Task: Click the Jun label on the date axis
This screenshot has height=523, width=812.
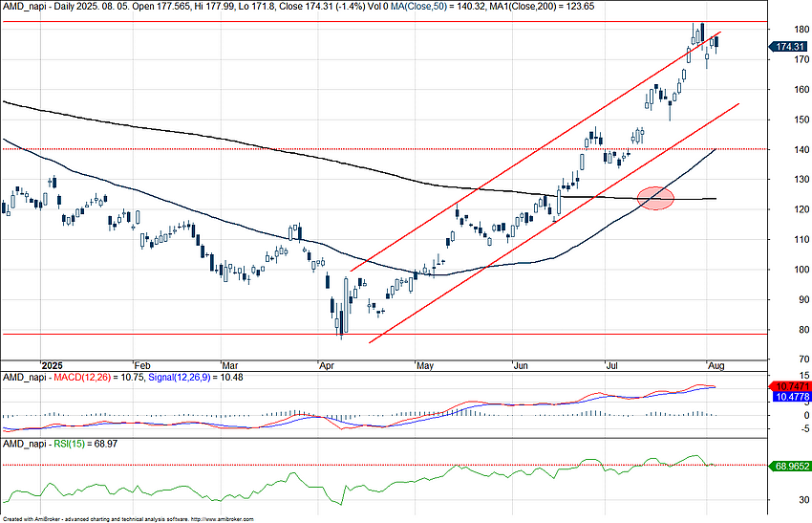Action: click(521, 365)
